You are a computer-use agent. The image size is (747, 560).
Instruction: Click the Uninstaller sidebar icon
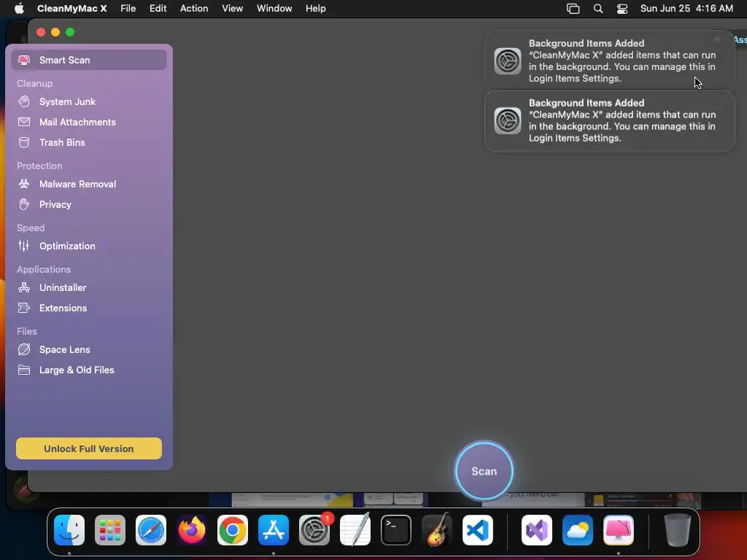click(x=24, y=287)
